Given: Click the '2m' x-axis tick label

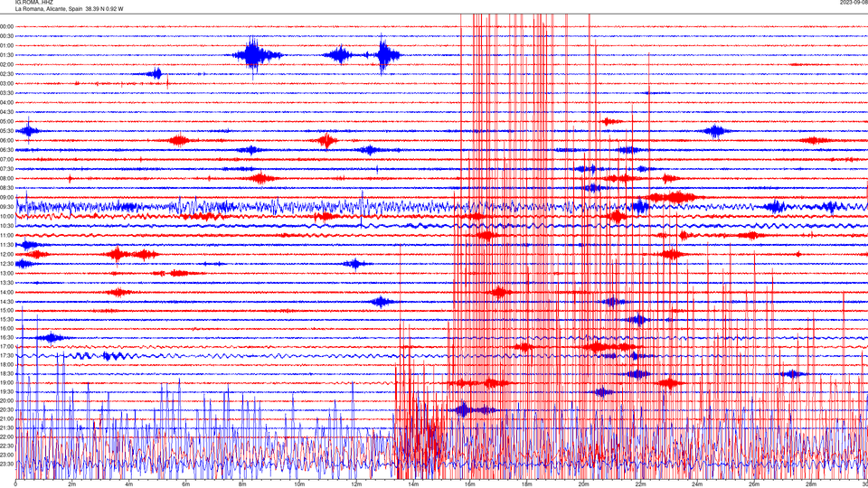Looking at the screenshot, I should click(72, 484).
